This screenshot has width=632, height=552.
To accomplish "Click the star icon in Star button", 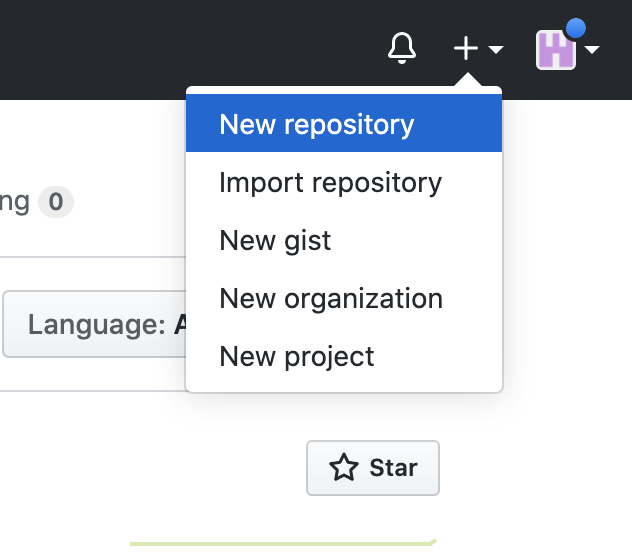I will [x=344, y=468].
